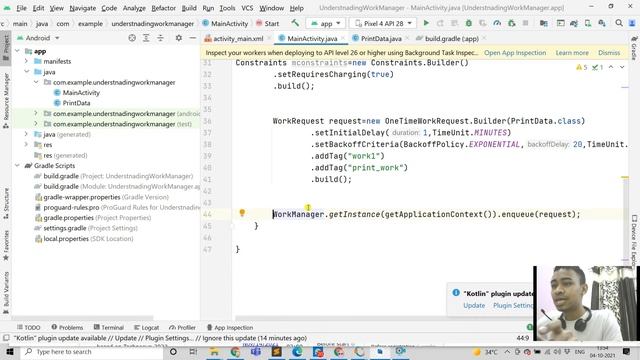This screenshot has height=360, width=640.
Task: Collapse all in Project panel
Action: [x=160, y=38]
